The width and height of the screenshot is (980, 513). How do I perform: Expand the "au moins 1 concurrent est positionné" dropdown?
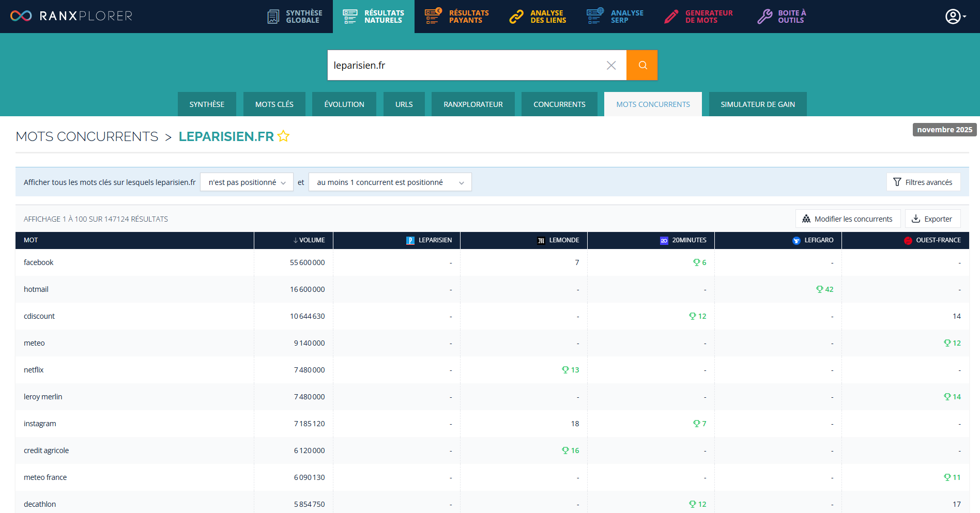(390, 182)
